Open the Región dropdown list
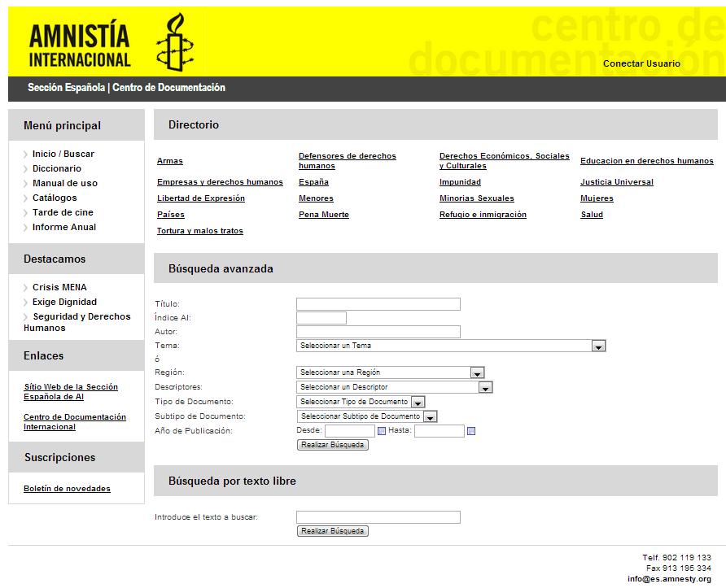726x588 pixels. (x=477, y=373)
